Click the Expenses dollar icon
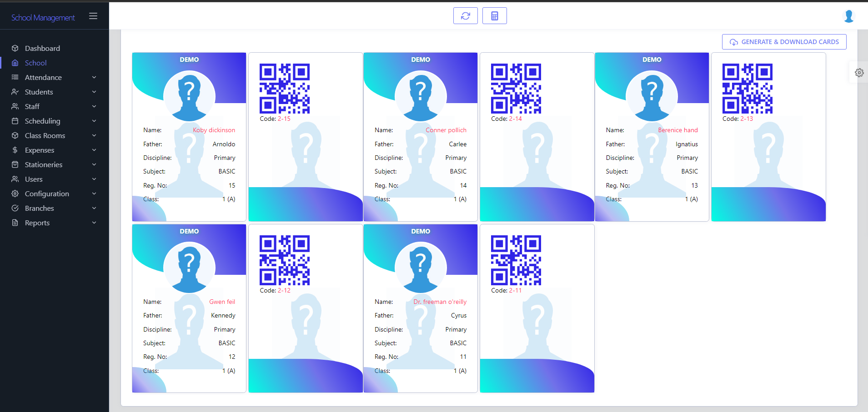The width and height of the screenshot is (868, 412). (15, 150)
